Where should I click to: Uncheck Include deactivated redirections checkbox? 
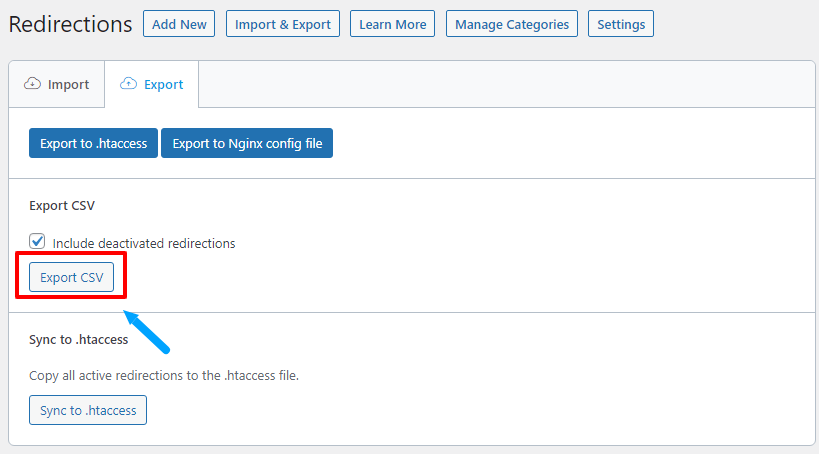pyautogui.click(x=38, y=242)
